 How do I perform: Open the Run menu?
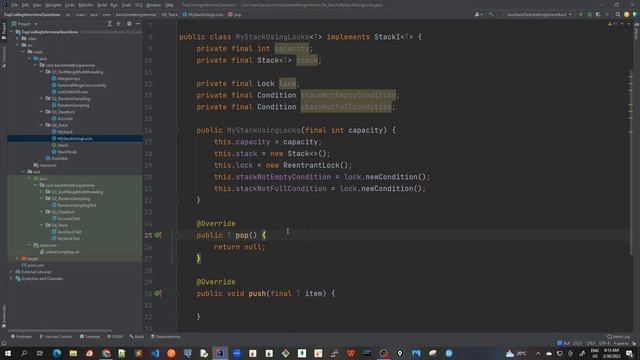click(x=114, y=5)
